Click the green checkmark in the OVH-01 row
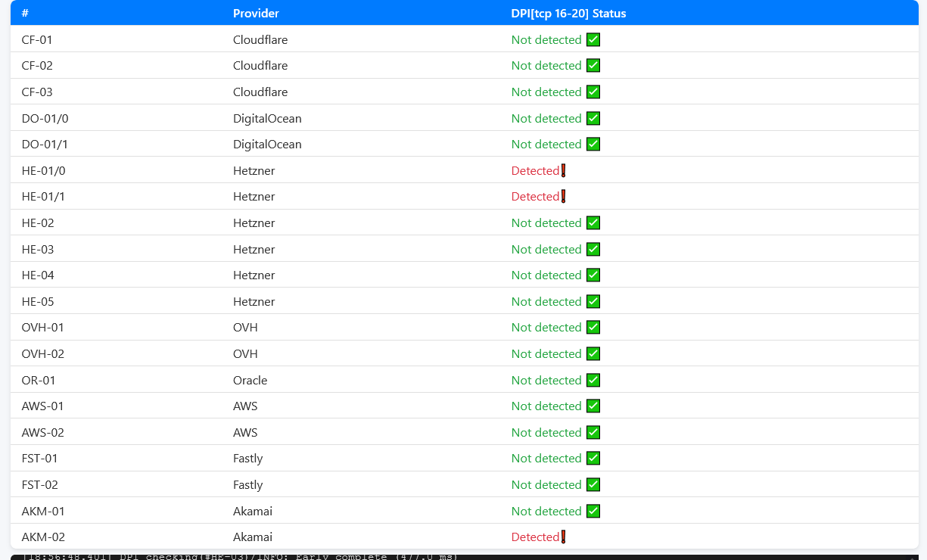 click(593, 328)
